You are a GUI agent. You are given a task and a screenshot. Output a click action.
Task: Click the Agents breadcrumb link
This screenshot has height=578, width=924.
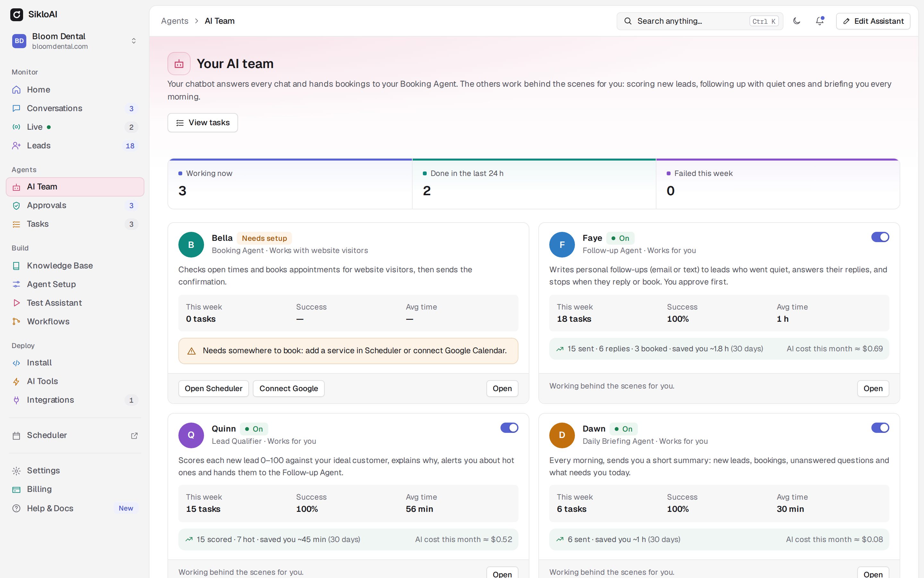(175, 21)
